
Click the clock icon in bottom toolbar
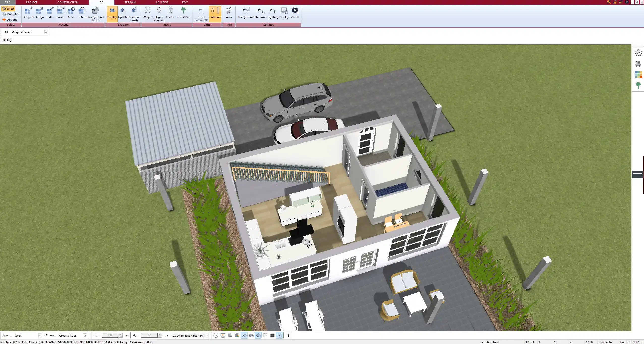coord(216,335)
